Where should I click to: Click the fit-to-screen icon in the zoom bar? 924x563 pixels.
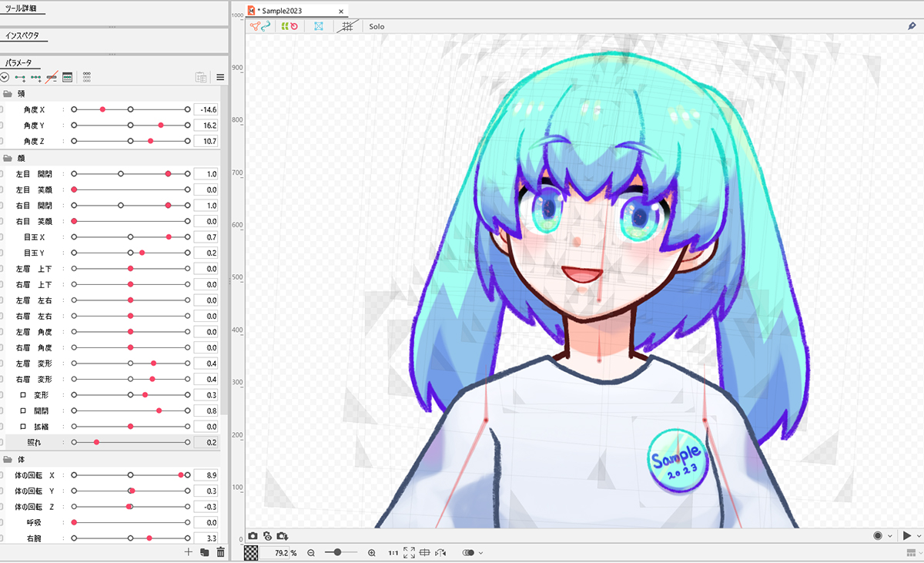(x=409, y=553)
